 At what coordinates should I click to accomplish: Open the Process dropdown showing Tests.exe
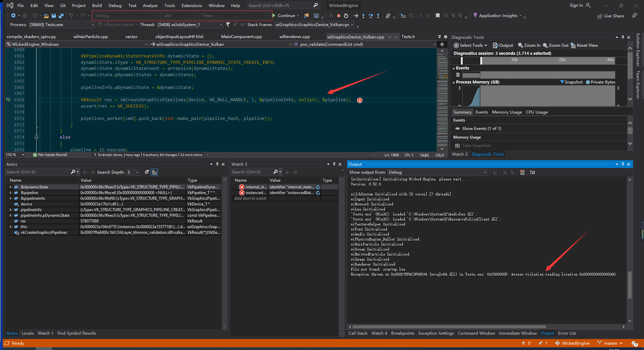coord(62,25)
